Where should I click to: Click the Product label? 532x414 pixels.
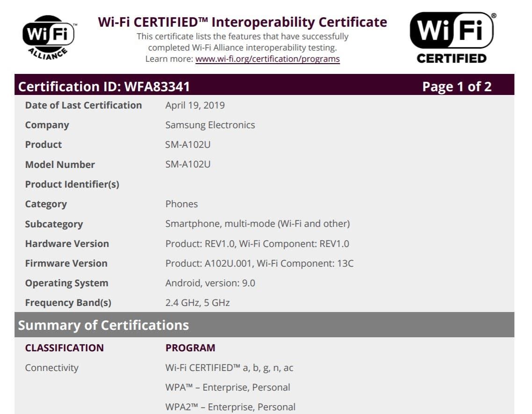tap(43, 145)
